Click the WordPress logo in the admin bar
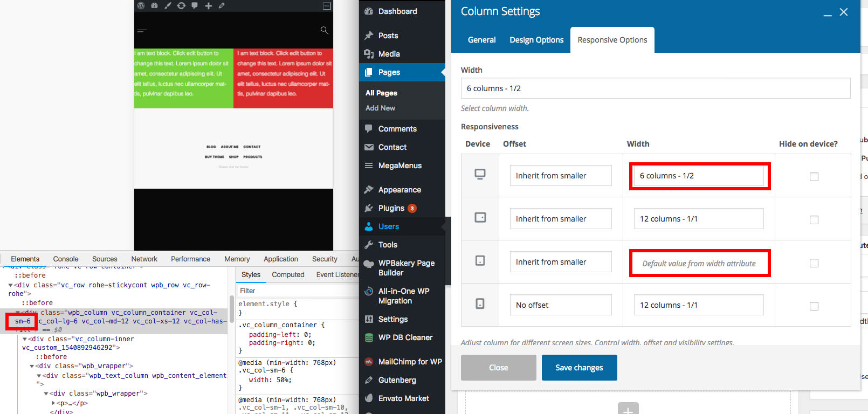The image size is (868, 414). click(141, 5)
